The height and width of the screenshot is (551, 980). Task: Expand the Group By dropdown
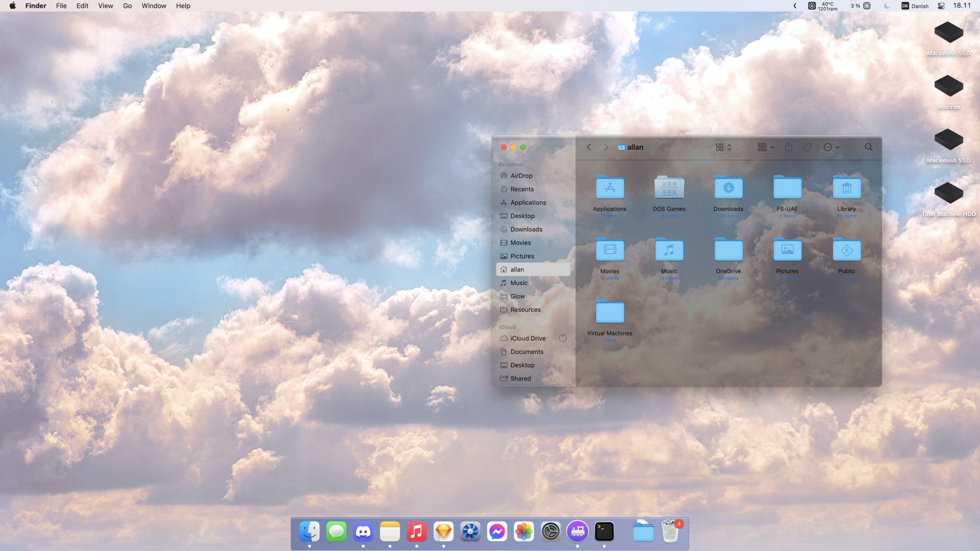(x=765, y=147)
